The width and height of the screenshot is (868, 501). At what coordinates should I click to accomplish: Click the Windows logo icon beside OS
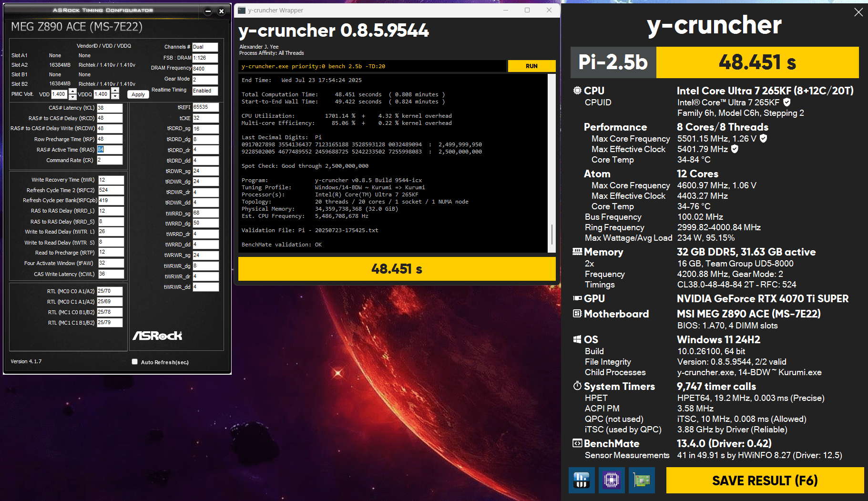pyautogui.click(x=577, y=339)
